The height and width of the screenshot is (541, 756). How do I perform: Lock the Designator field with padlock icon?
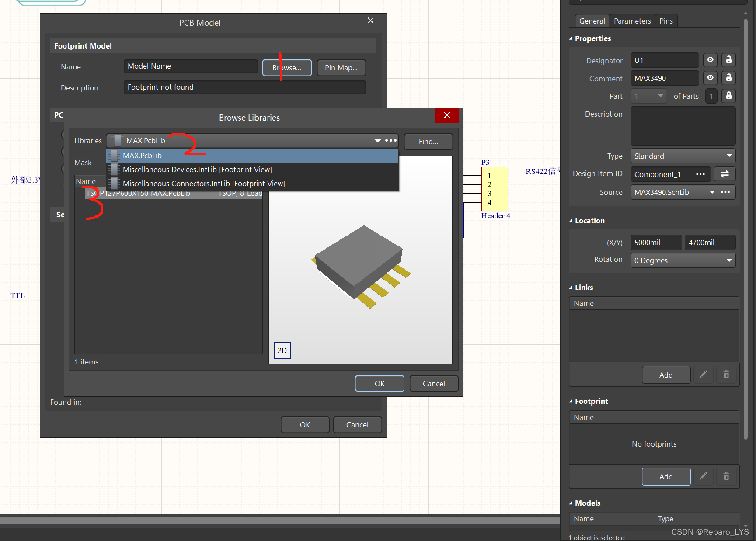728,60
